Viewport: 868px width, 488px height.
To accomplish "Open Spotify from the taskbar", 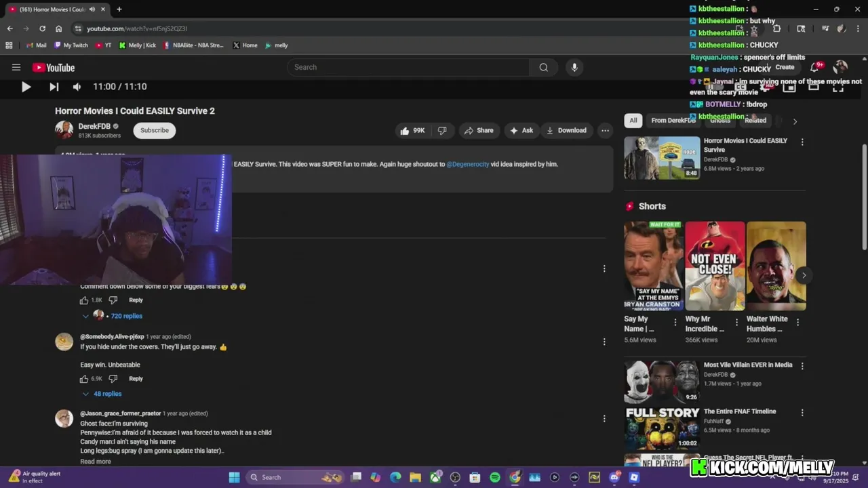I will (x=495, y=477).
